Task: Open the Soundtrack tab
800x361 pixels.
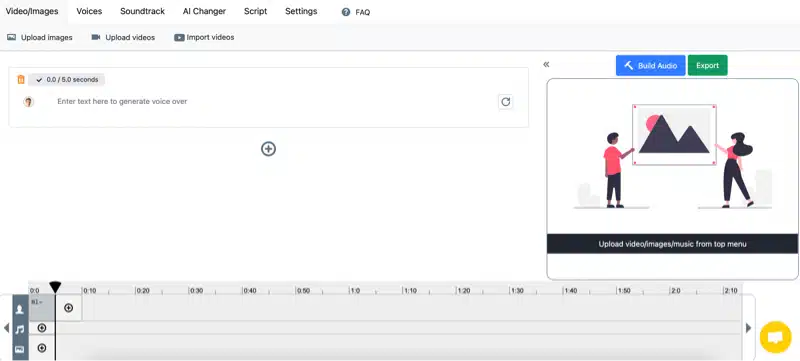Action: (x=142, y=11)
